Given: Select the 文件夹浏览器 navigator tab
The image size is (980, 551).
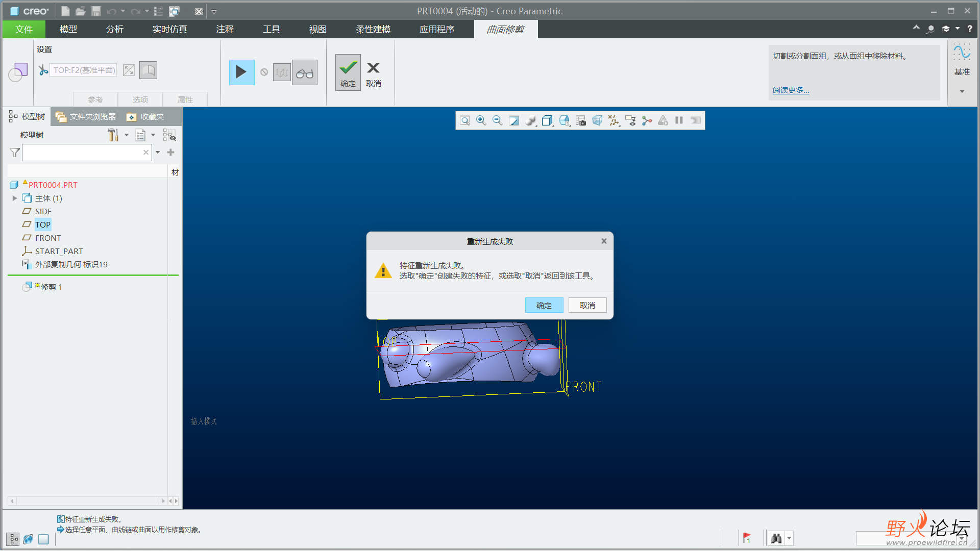Looking at the screenshot, I should tap(86, 117).
